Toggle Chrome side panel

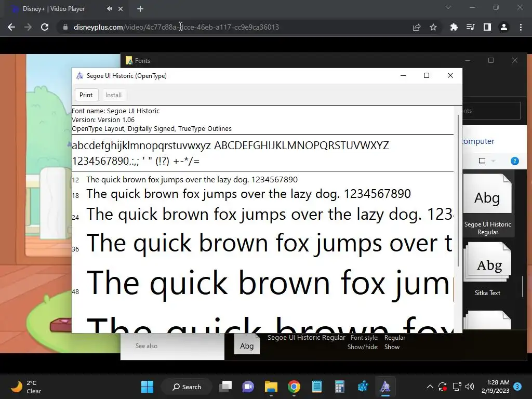[487, 27]
